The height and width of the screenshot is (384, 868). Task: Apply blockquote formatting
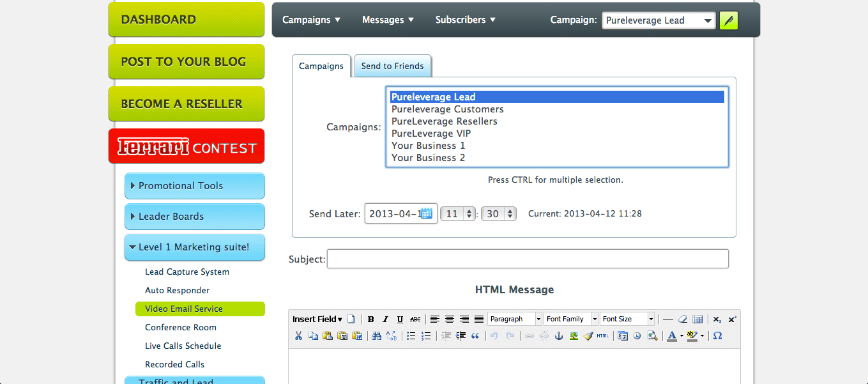(475, 335)
